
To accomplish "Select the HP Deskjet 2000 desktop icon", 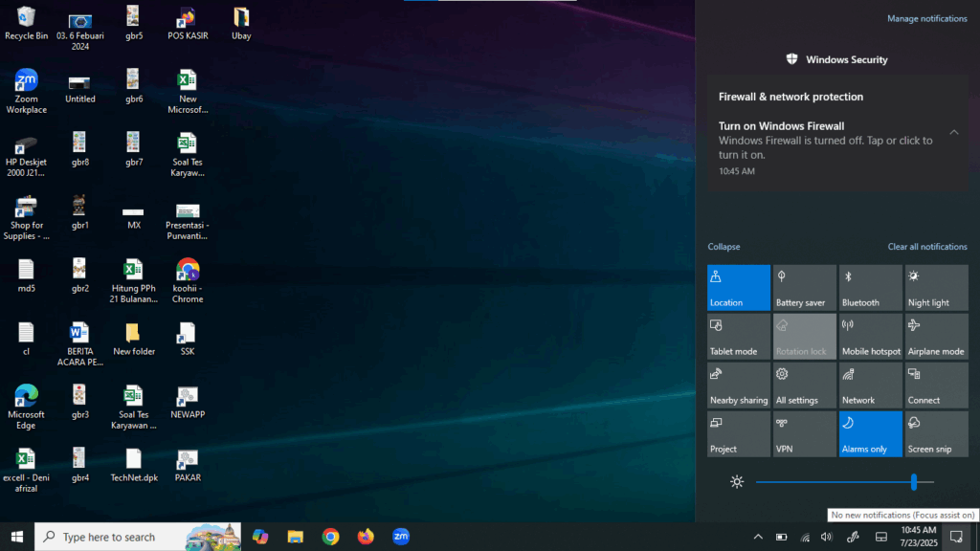I will tap(26, 156).
